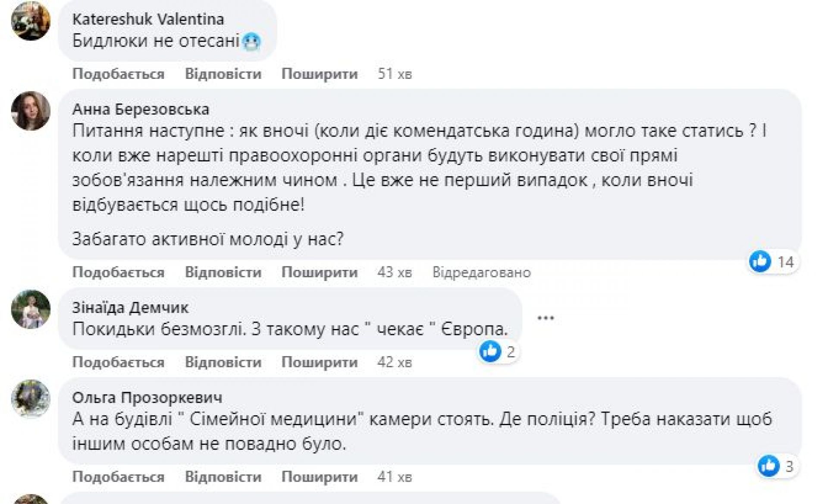Image resolution: width=828 pixels, height=504 pixels.
Task: Click Відповісти under Зінаїда Демчик's comment
Action: [x=223, y=362]
